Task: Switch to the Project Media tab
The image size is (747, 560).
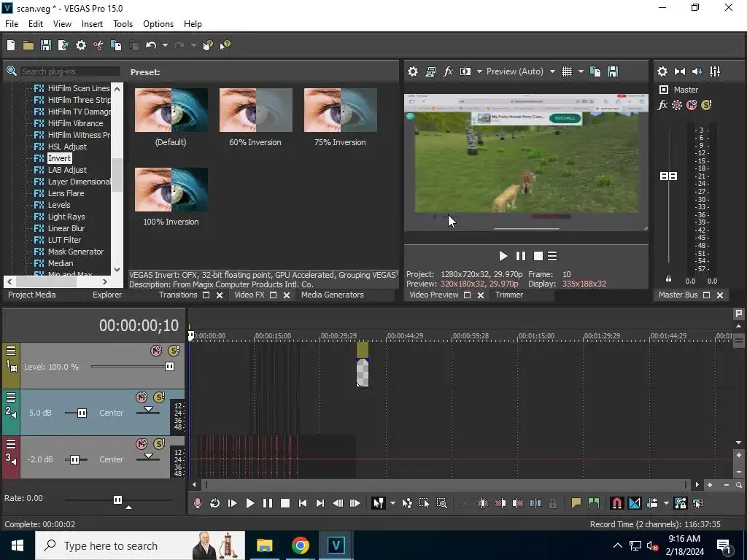Action: point(32,295)
